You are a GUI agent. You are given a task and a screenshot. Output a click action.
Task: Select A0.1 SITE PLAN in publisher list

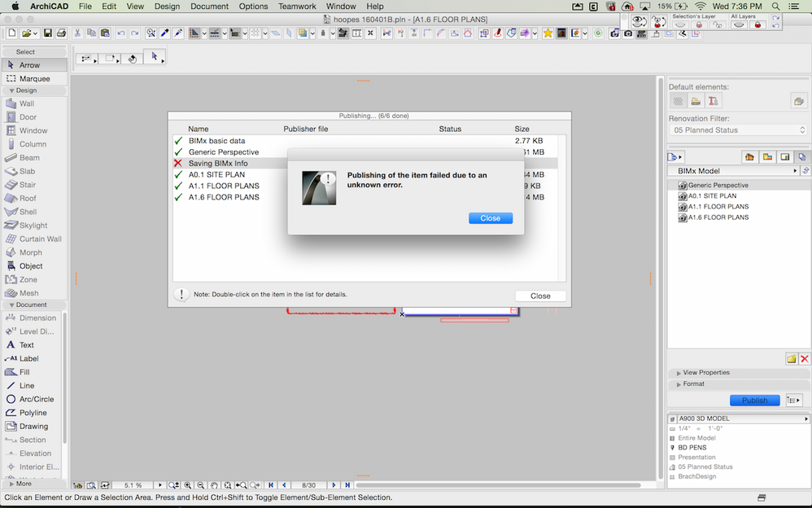(711, 196)
